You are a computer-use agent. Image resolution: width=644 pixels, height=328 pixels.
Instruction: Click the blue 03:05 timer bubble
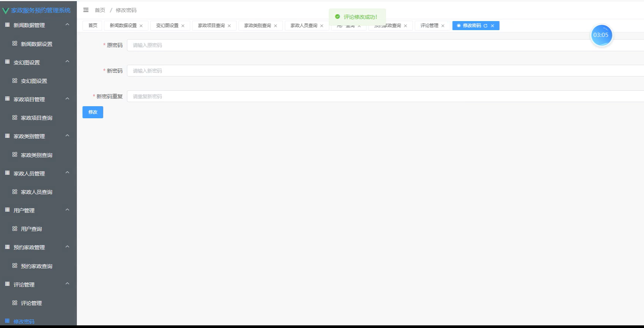601,35
